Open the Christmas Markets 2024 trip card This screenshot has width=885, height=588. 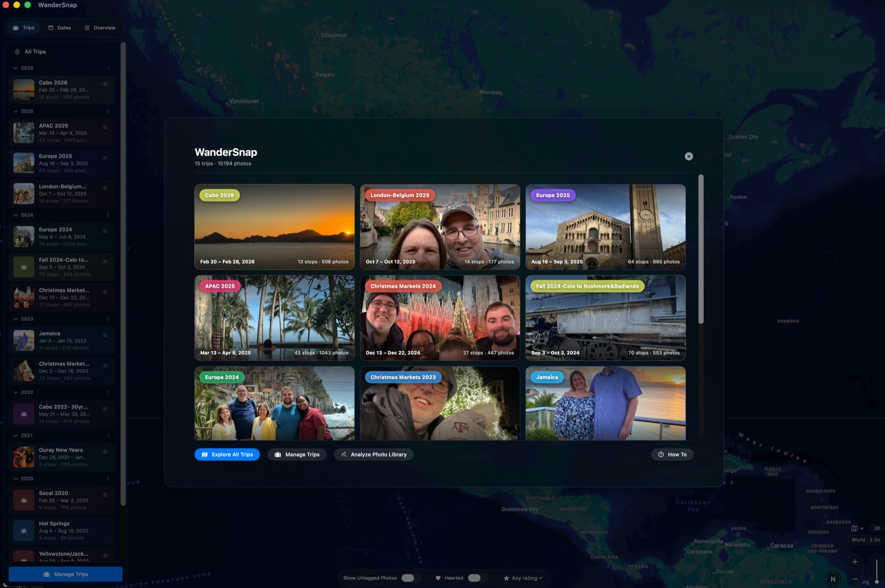click(x=440, y=318)
